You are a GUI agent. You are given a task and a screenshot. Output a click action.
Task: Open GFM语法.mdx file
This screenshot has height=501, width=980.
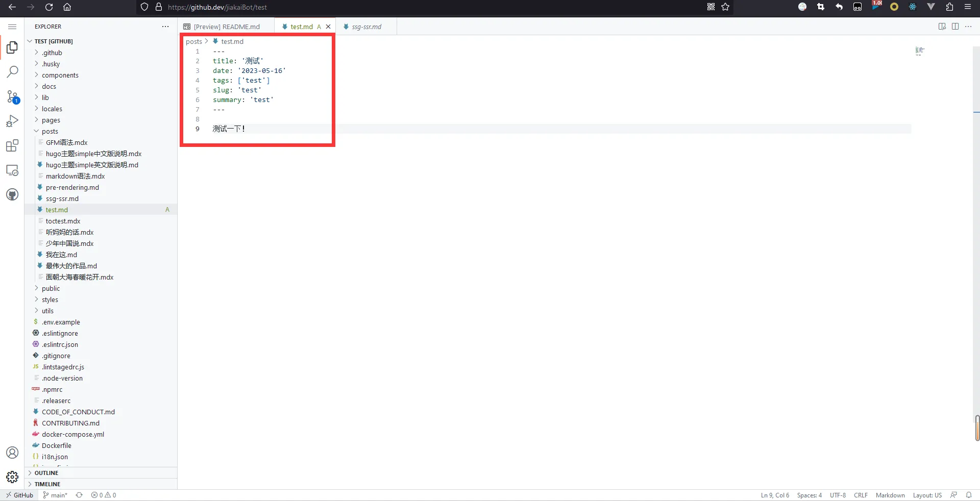(101, 142)
